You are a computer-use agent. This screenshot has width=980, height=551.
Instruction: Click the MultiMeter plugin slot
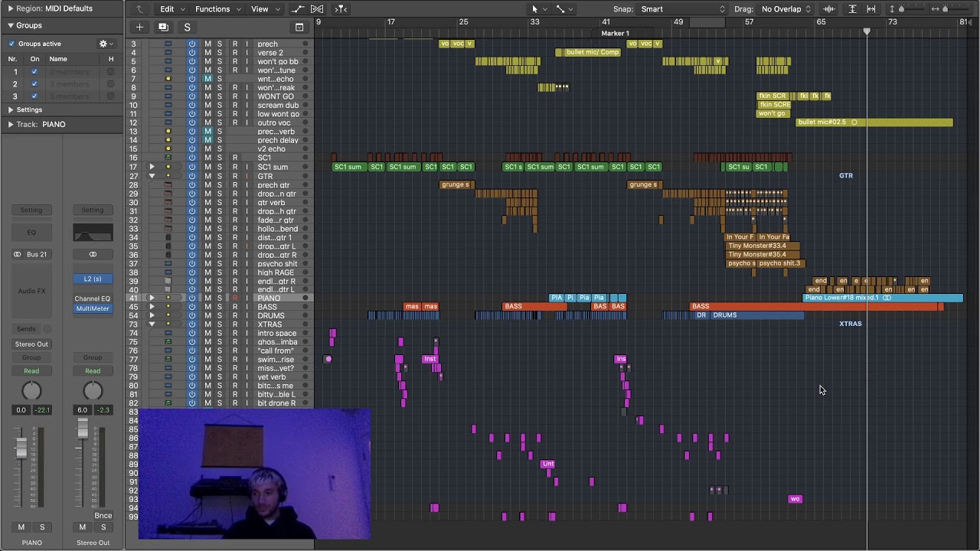[93, 308]
